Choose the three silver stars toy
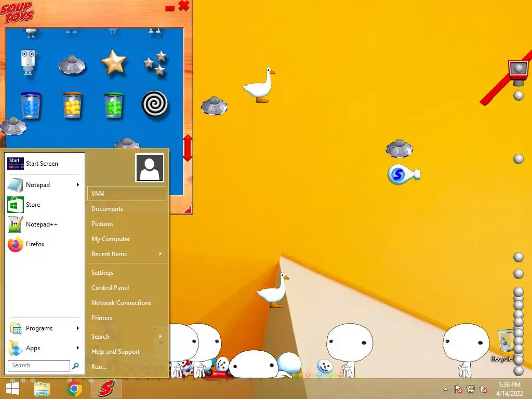This screenshot has height=399, width=532. pos(155,63)
